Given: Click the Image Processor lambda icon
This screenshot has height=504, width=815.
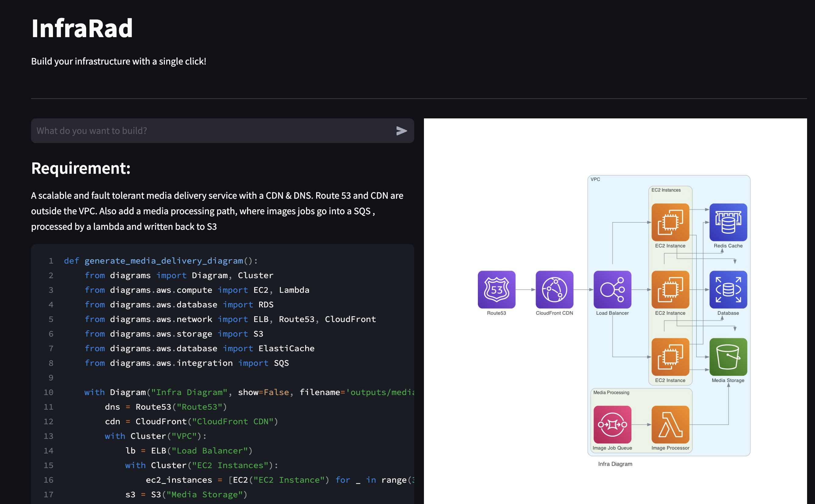Looking at the screenshot, I should pyautogui.click(x=670, y=424).
